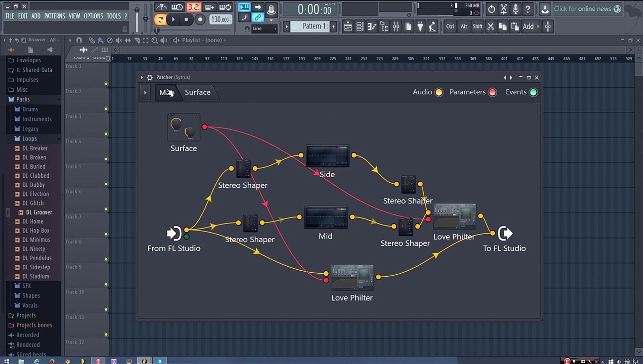643x364 pixels.
Task: Click the Add button in toolbar
Action: 528,27
